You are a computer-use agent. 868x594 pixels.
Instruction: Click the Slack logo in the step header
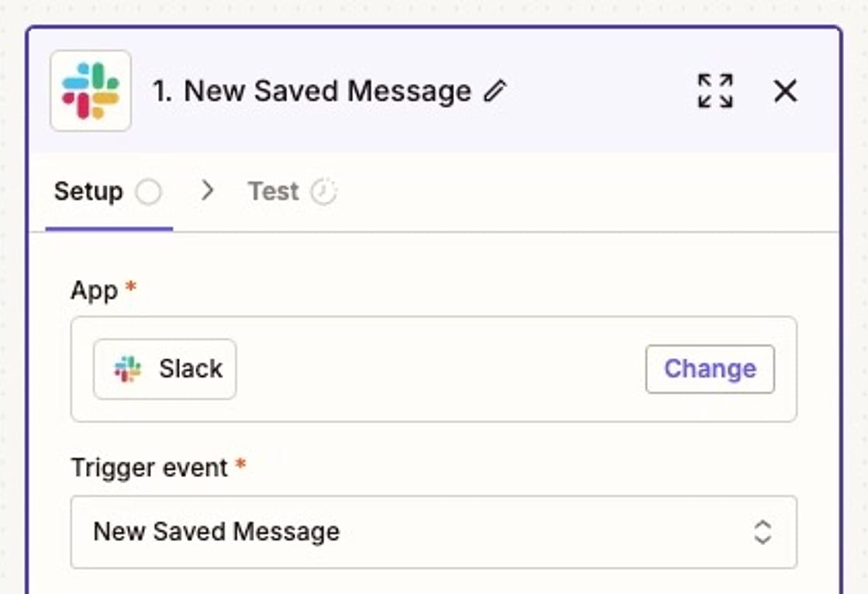[91, 90]
